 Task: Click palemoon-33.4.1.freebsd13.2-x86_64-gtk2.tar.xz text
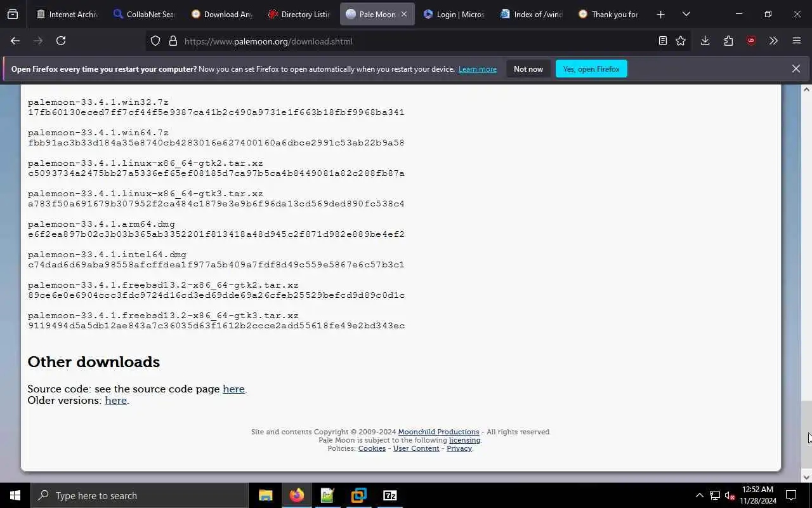163,285
